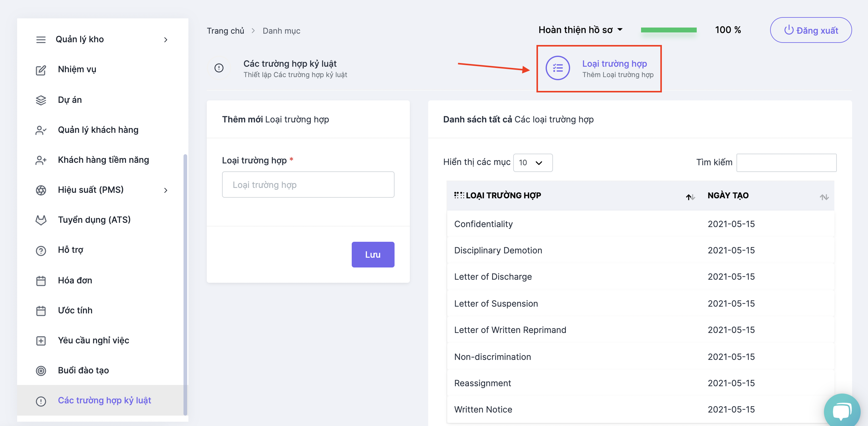The image size is (868, 426).
Task: Click the date in Confidentiality row
Action: coord(731,224)
